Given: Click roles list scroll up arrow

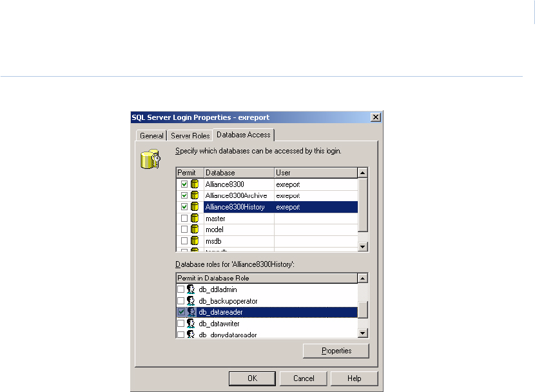Looking at the screenshot, I should (x=363, y=279).
